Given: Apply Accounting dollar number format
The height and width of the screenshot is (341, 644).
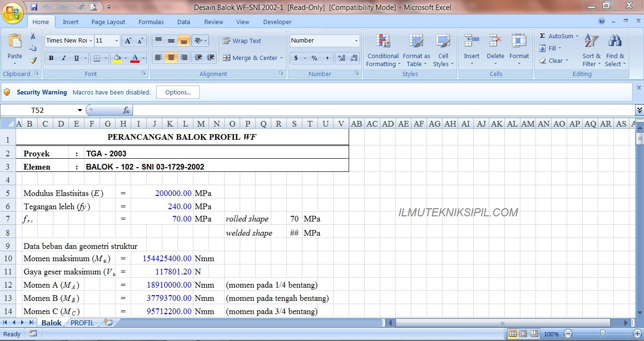Looking at the screenshot, I should click(x=296, y=58).
